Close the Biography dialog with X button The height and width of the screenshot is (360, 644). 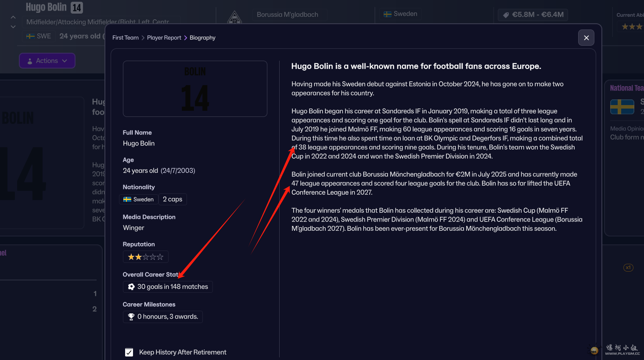tap(586, 38)
